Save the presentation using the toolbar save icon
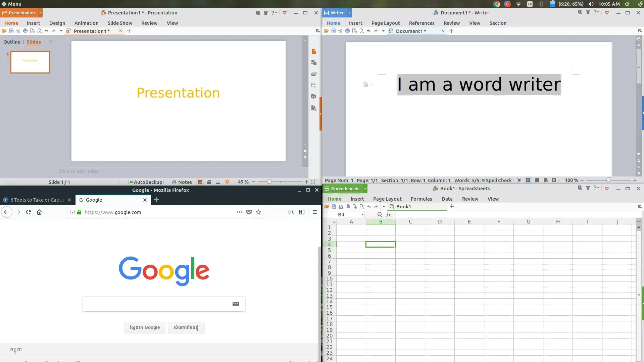Screen dimensions: 644x362 (11, 31)
